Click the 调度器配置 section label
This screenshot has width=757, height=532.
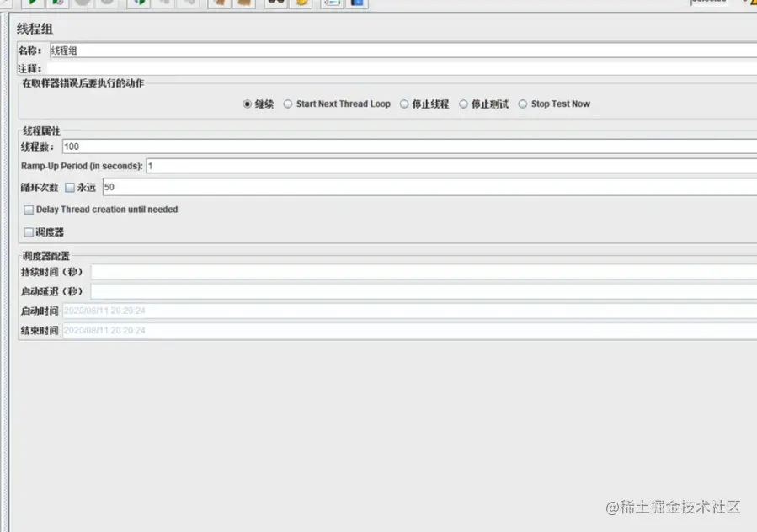(x=45, y=256)
